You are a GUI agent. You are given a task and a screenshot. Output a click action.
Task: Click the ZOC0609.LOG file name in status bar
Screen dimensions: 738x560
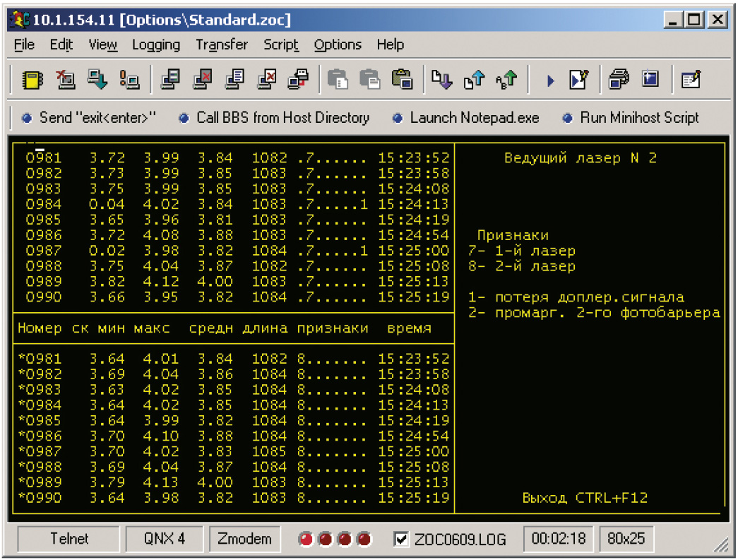(460, 540)
